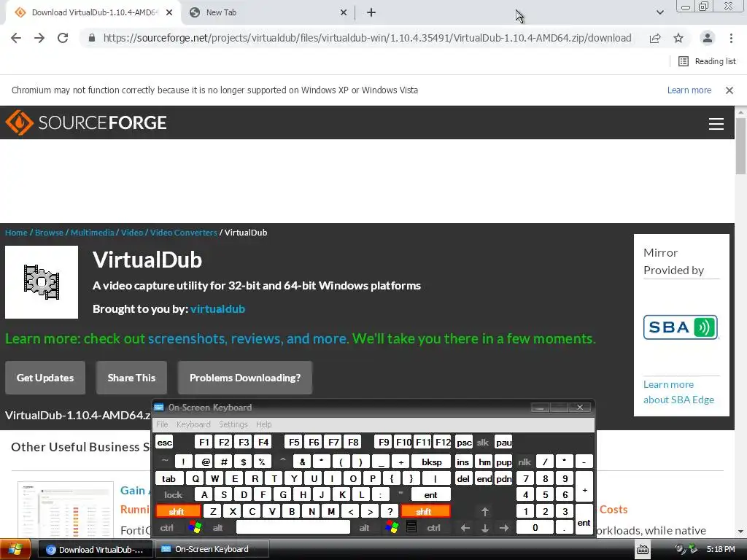Toggle the nlk key on the on-screen keyboard
The image size is (747, 560).
(524, 462)
